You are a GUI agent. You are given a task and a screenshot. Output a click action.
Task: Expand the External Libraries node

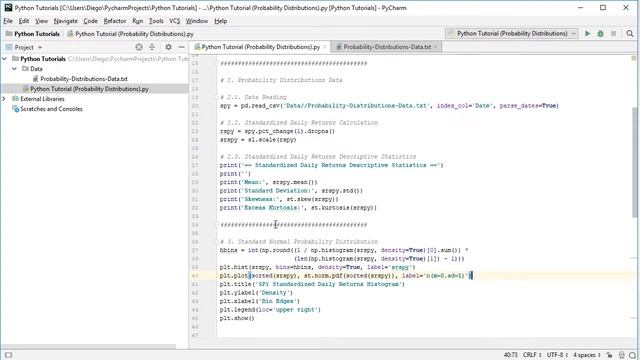coord(4,99)
